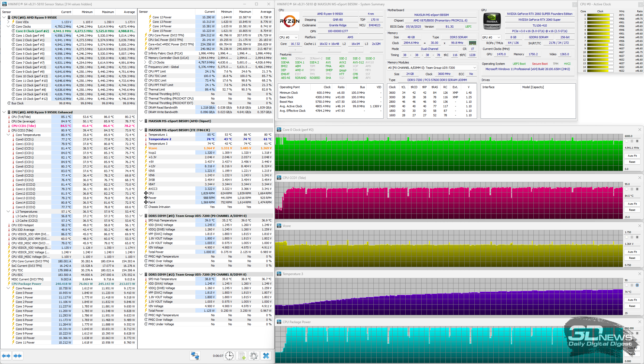The width and height of the screenshot is (644, 364).
Task: Click the CPU CCD1 (Tdie) graph window icon
Action: click(279, 178)
